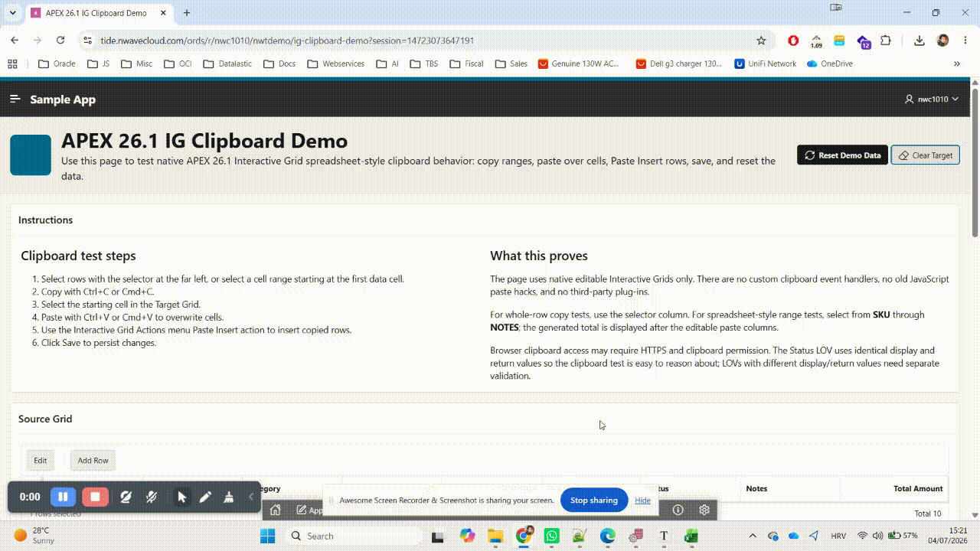
Task: Click the 1.09 speed extension icon
Action: pyautogui.click(x=816, y=41)
